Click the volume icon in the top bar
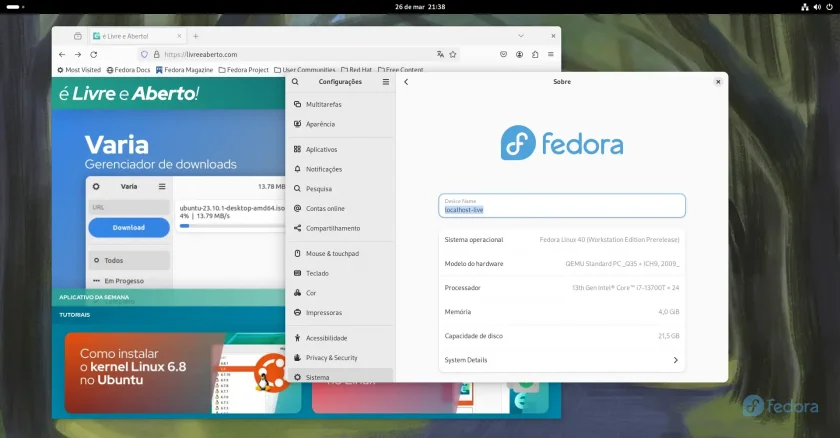Screen dimensions: 840x438 (x=818, y=7)
